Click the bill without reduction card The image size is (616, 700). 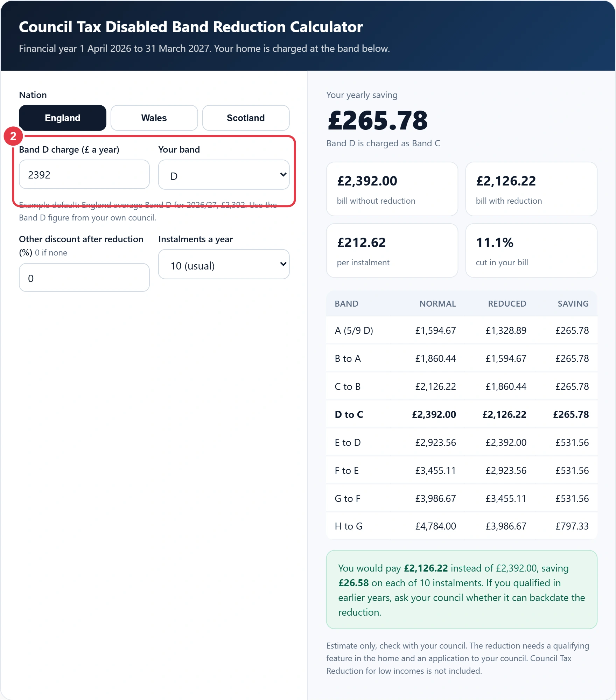tap(392, 189)
